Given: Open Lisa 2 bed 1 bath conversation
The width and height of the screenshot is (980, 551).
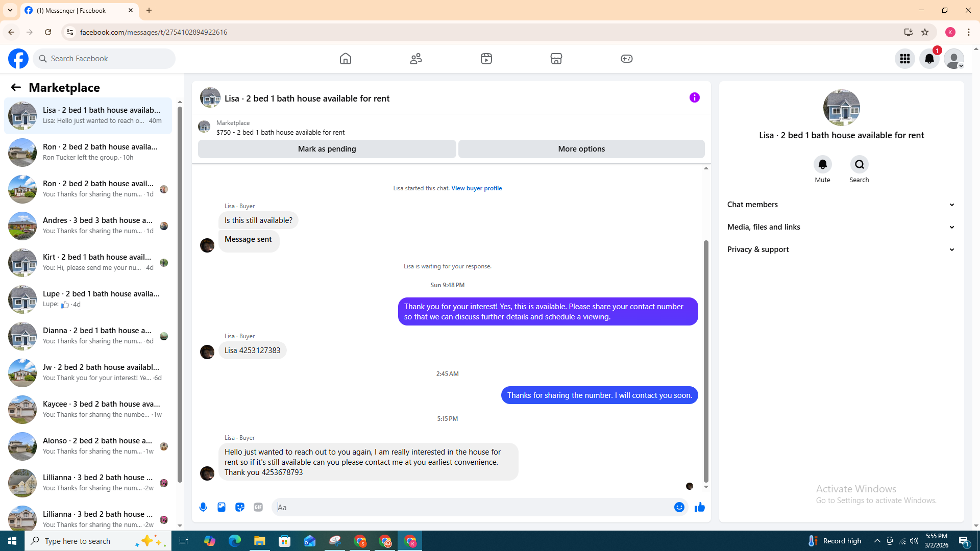Looking at the screenshot, I should click(88, 115).
